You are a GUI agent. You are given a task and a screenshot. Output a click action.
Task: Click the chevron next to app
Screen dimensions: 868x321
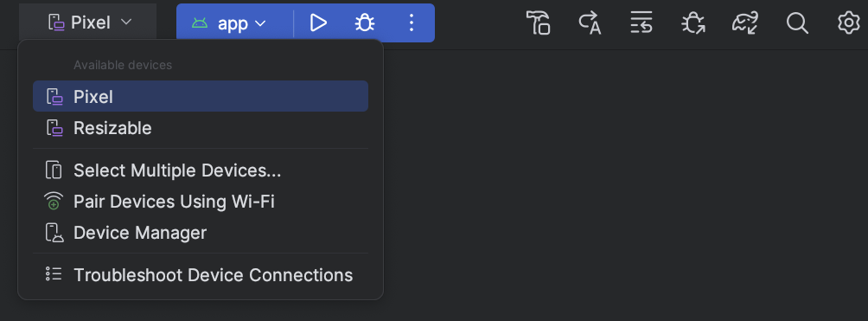pyautogui.click(x=260, y=23)
